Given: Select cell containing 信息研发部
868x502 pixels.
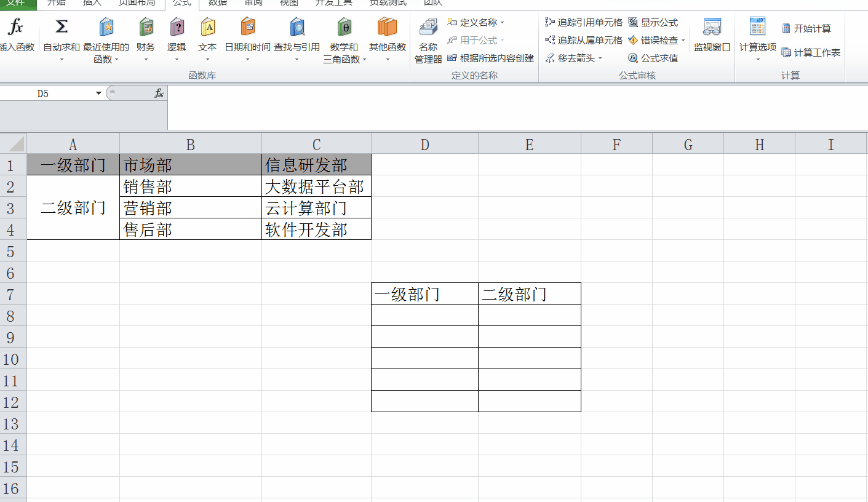Looking at the screenshot, I should [317, 165].
